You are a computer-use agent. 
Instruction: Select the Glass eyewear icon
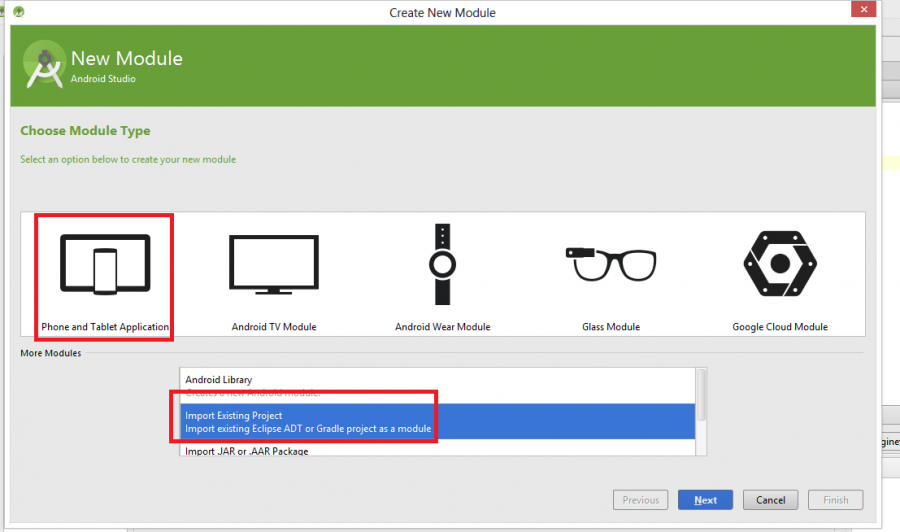coord(610,263)
